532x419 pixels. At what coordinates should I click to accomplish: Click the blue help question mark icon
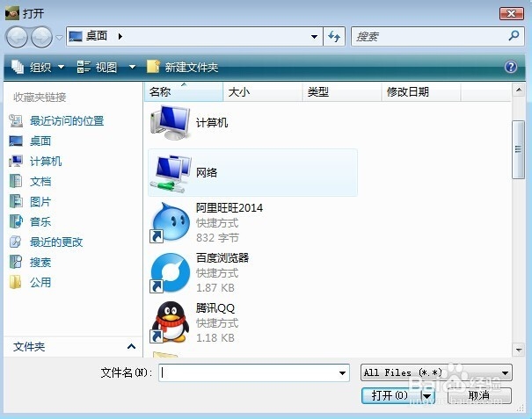[511, 67]
